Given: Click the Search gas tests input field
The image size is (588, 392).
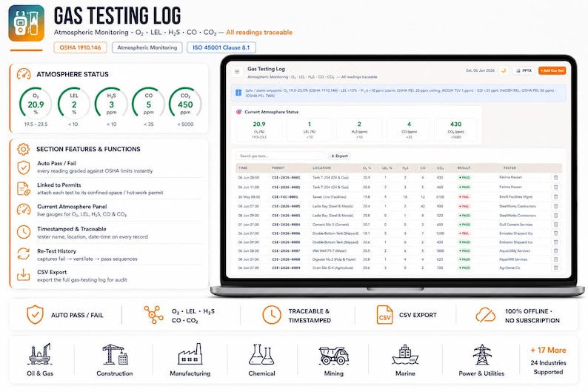Looking at the screenshot, I should coord(280,156).
